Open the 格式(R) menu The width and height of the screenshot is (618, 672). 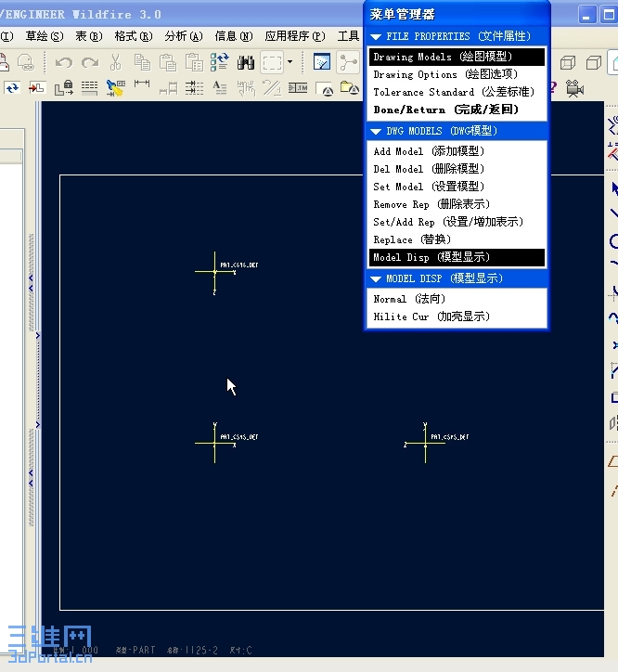(x=134, y=36)
